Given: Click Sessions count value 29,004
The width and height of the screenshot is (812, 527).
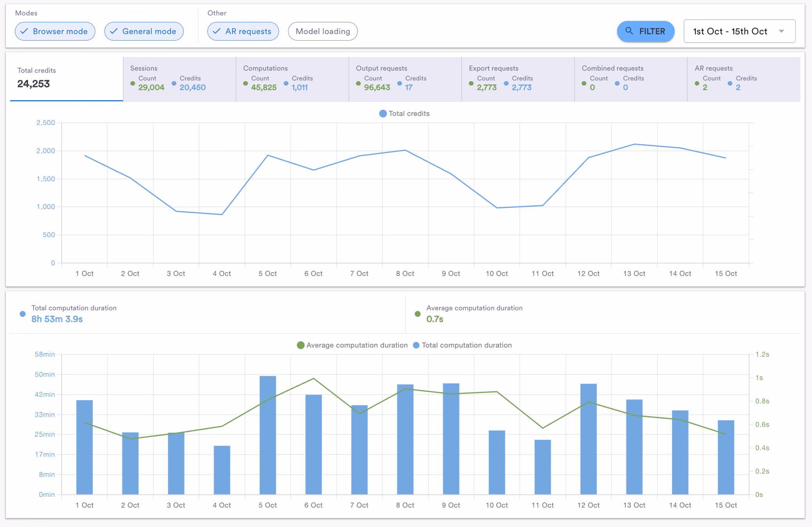Looking at the screenshot, I should pyautogui.click(x=151, y=88).
